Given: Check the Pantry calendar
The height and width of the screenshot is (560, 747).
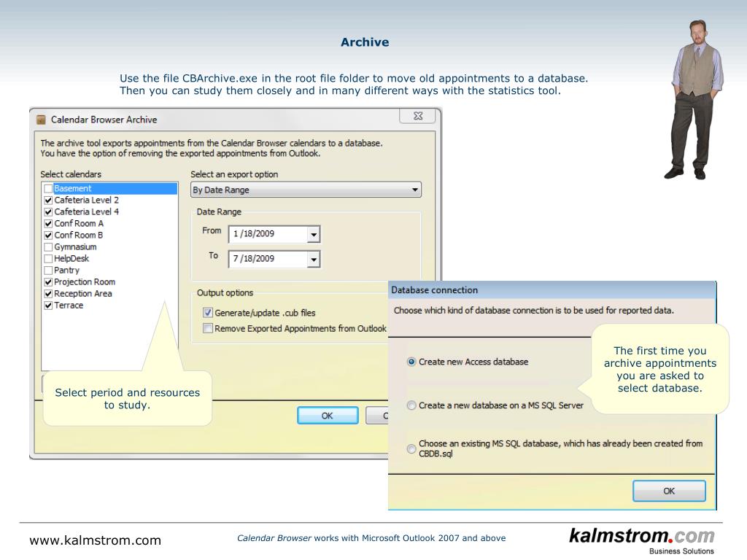Looking at the screenshot, I should point(48,271).
